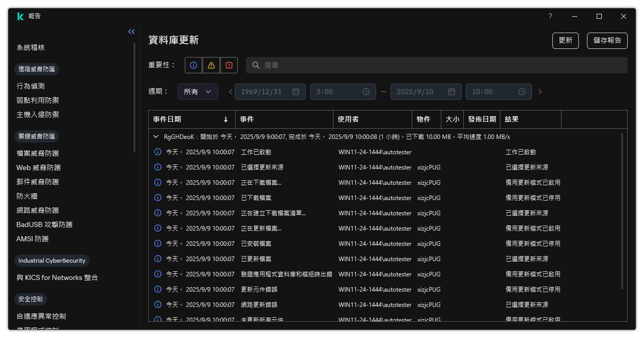Toggle the red critical importance filter

pos(229,65)
